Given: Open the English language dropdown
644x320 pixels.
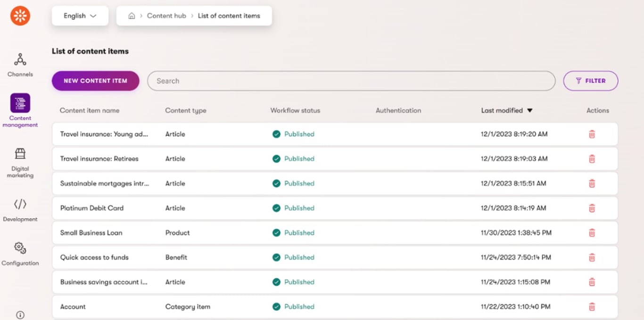Looking at the screenshot, I should 80,16.
